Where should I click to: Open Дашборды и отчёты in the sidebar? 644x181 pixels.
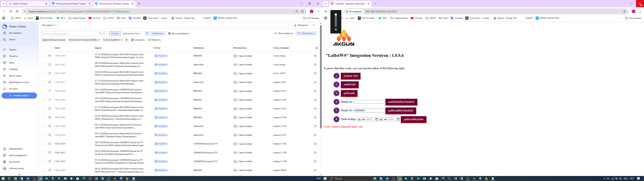[19, 82]
